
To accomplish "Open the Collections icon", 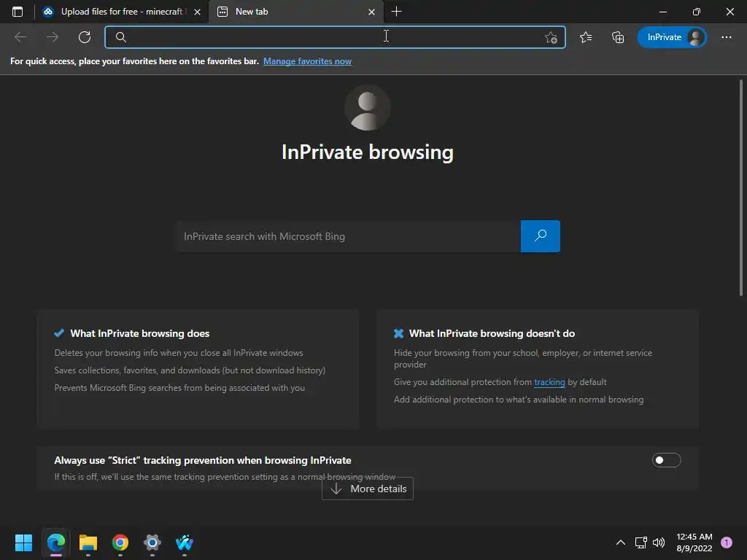I will pos(617,37).
